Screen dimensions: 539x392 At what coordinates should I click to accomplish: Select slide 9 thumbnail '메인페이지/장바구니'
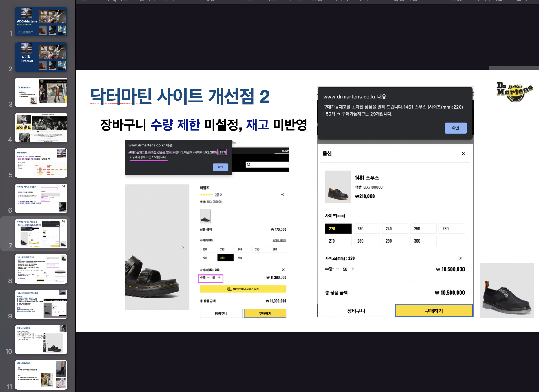[x=41, y=304]
